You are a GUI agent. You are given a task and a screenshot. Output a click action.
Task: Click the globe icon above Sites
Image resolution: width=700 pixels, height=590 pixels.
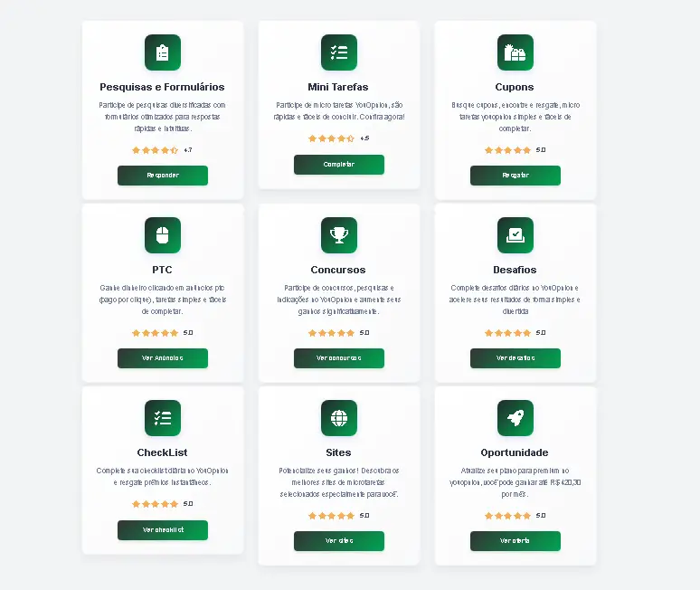pos(339,417)
